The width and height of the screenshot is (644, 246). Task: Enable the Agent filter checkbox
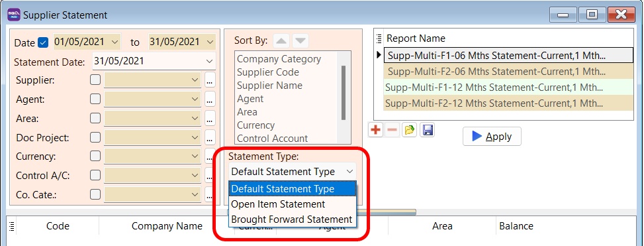(95, 99)
